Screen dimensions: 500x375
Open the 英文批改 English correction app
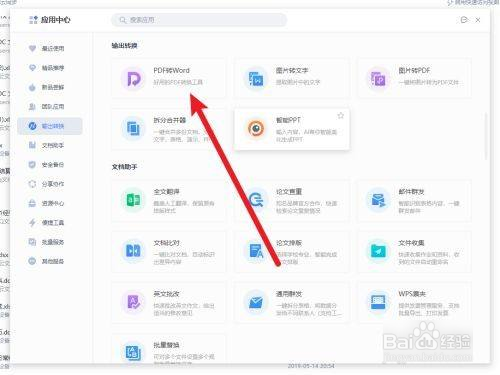pos(169,302)
